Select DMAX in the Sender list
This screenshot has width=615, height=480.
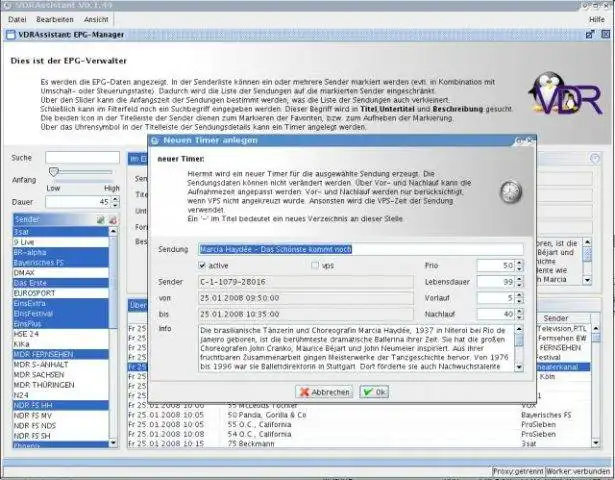[61, 273]
